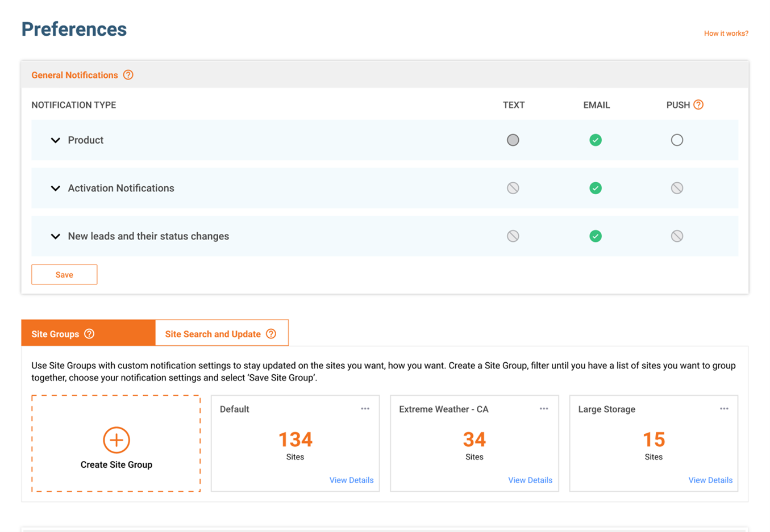Toggle New leads email checkmark
Screen dimensions: 770x532
[x=596, y=236]
